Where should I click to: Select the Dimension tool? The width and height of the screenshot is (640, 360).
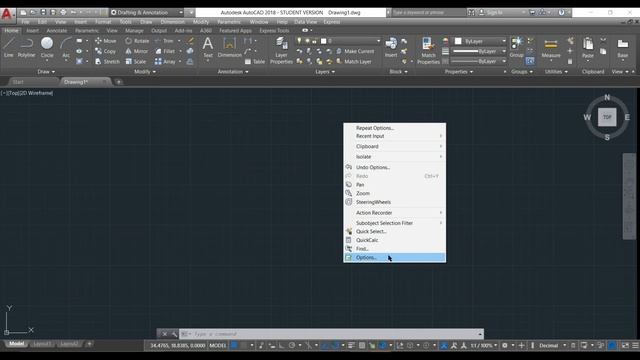[229, 47]
